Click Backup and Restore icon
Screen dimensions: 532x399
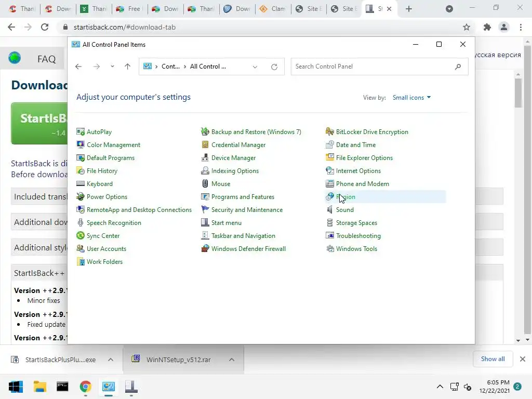[205, 131]
